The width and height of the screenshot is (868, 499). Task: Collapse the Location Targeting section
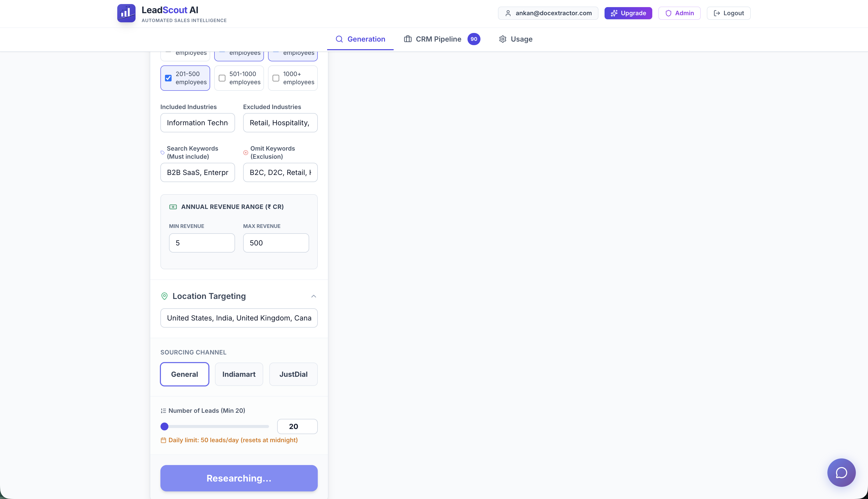click(313, 296)
